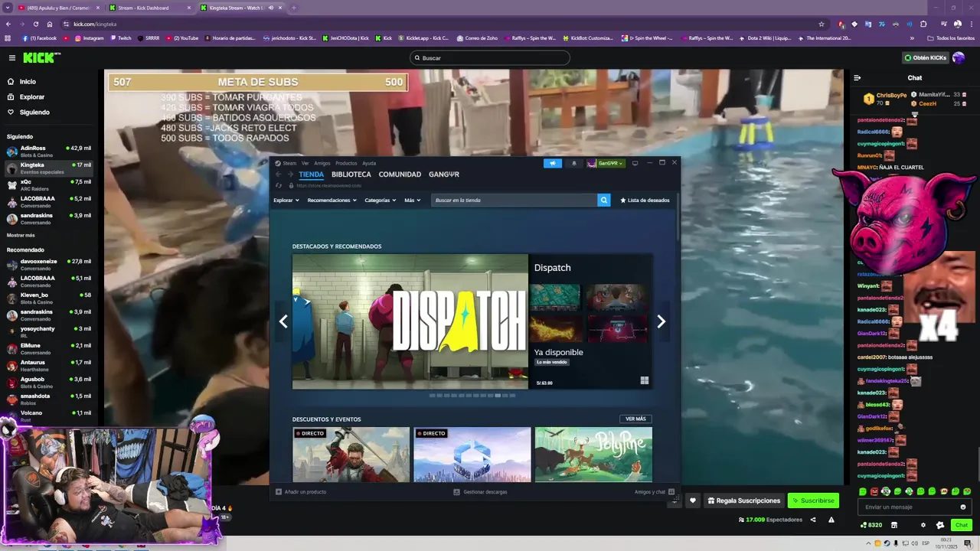Open AdinRoss channel in the sidebar
The width and height of the screenshot is (980, 551).
point(49,151)
